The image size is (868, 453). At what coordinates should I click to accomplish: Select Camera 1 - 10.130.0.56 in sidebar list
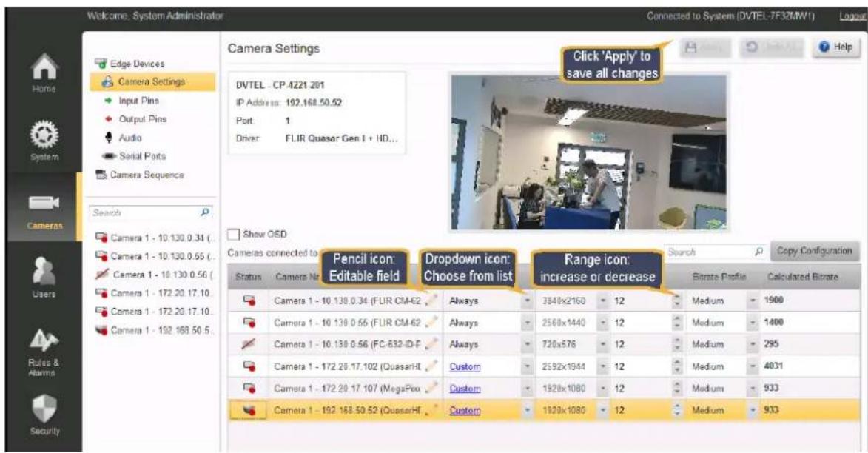tap(155, 275)
